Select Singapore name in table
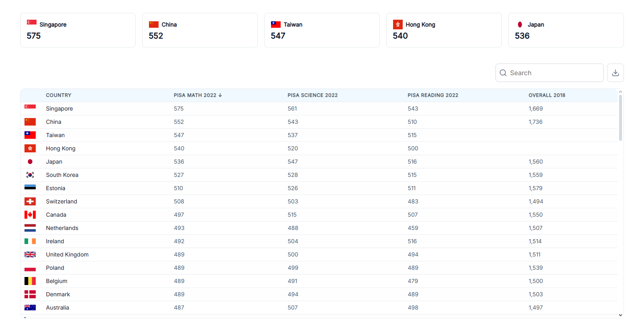This screenshot has width=644, height=320. 59,109
